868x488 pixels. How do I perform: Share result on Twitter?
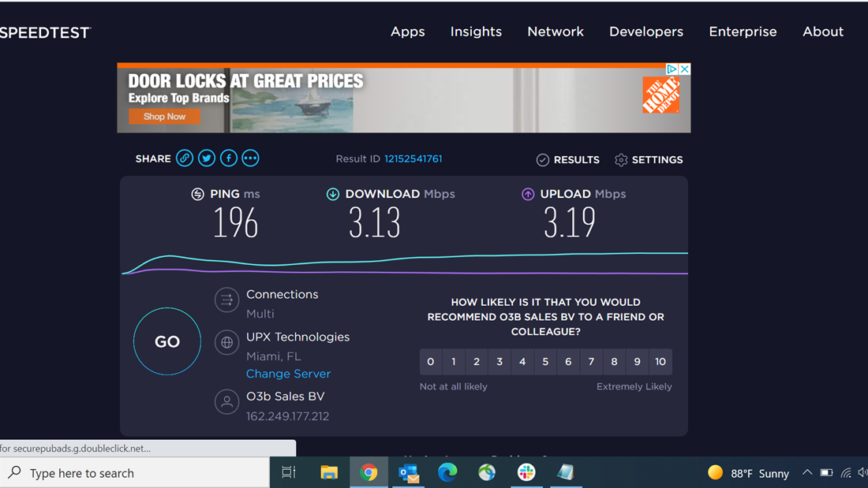click(x=207, y=158)
